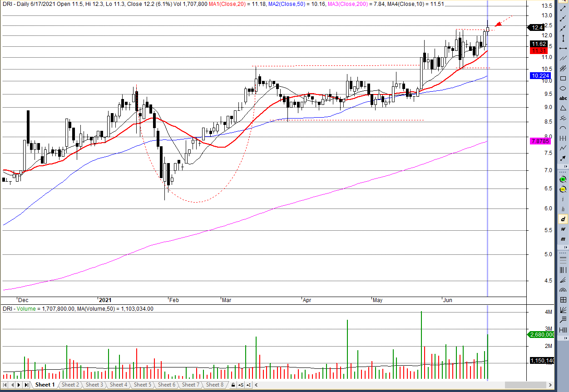The height and width of the screenshot is (392, 569).
Task: Open the Sheet 5 tab
Action: pos(142,385)
